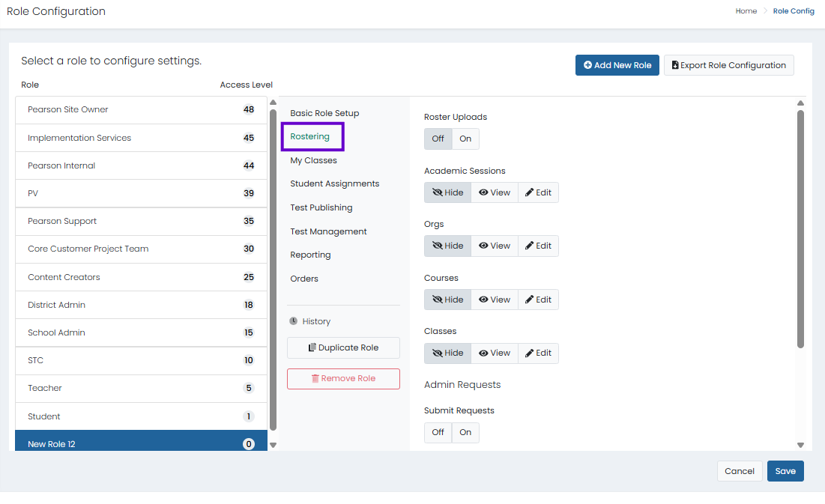Set Courses to View
This screenshot has width=825, height=504.
coord(495,300)
